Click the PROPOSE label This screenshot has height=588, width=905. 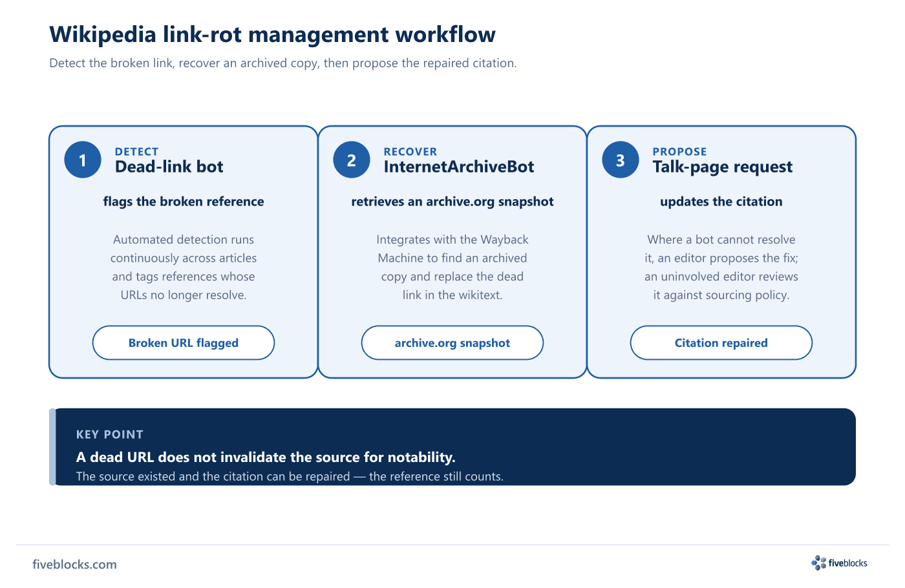(x=679, y=152)
